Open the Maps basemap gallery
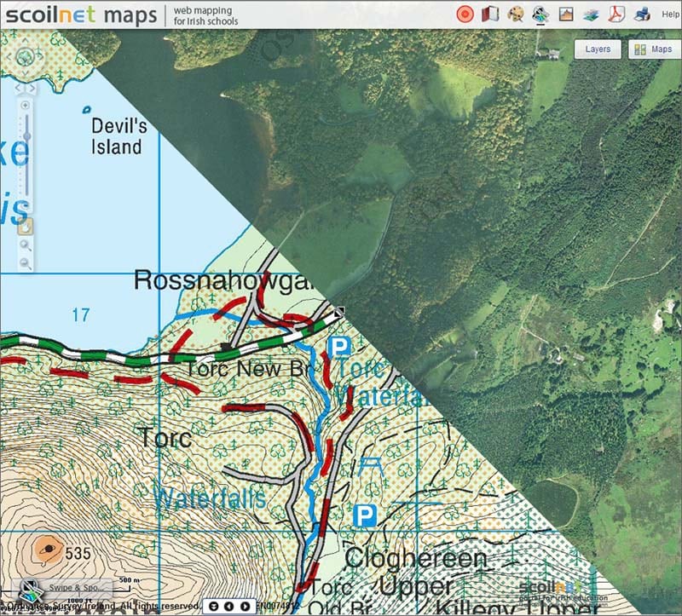This screenshot has width=682, height=616. point(654,49)
